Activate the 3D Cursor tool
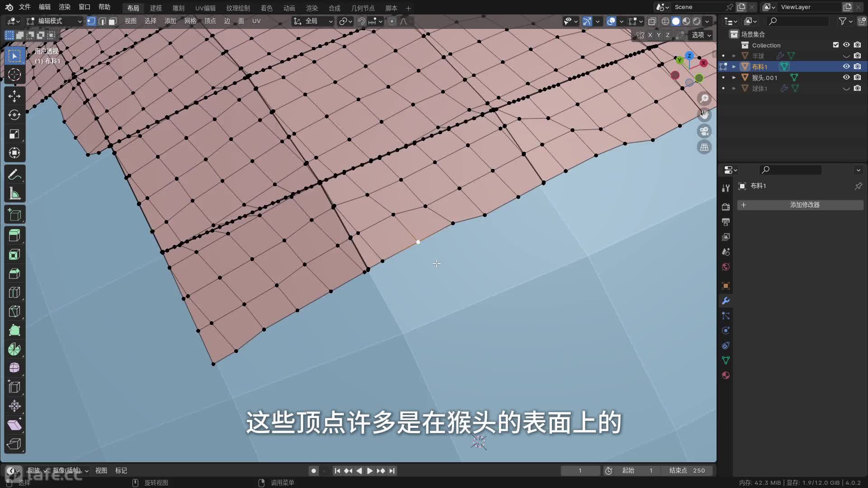Screen dimensions: 868x488 pos(14,75)
